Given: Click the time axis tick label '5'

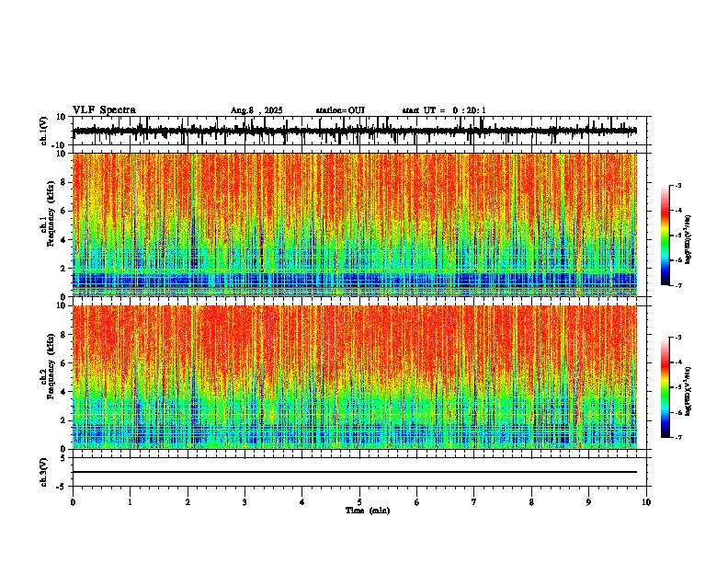Looking at the screenshot, I should (x=359, y=502).
